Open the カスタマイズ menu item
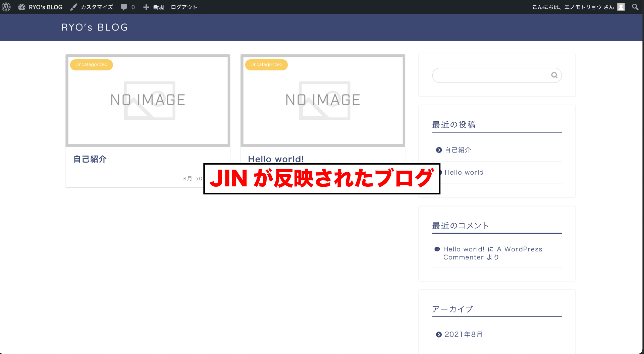The width and height of the screenshot is (644, 354). [x=97, y=7]
